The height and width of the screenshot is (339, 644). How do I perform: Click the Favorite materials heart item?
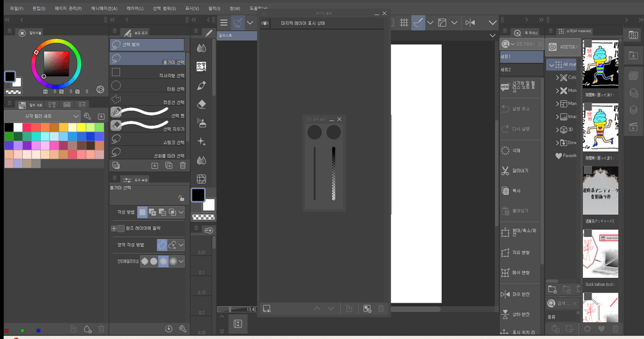566,156
